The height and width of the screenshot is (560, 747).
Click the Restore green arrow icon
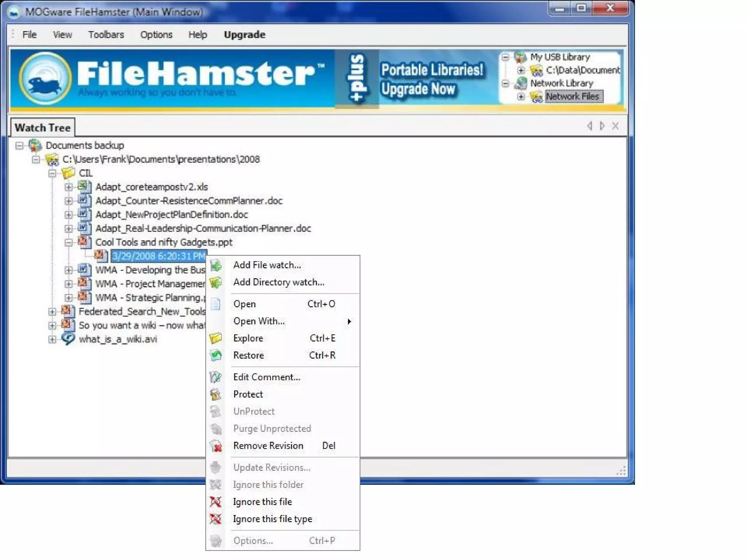point(216,355)
